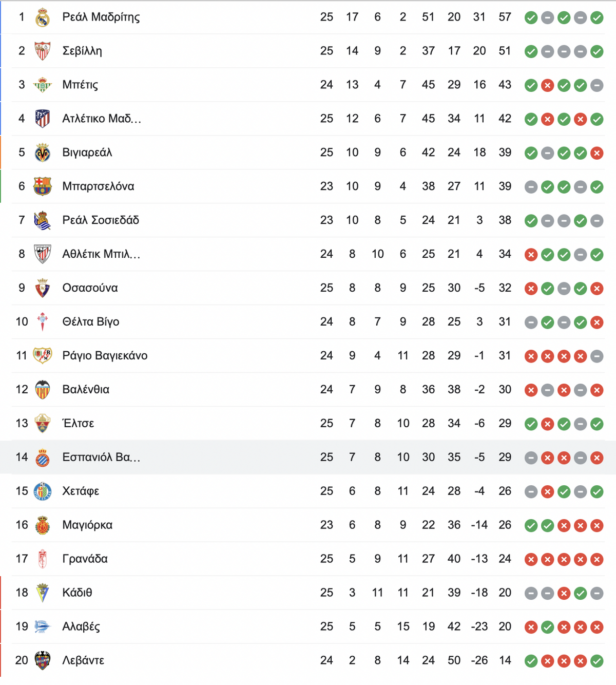Click Villarreal's most recent loss icon

coord(596,153)
